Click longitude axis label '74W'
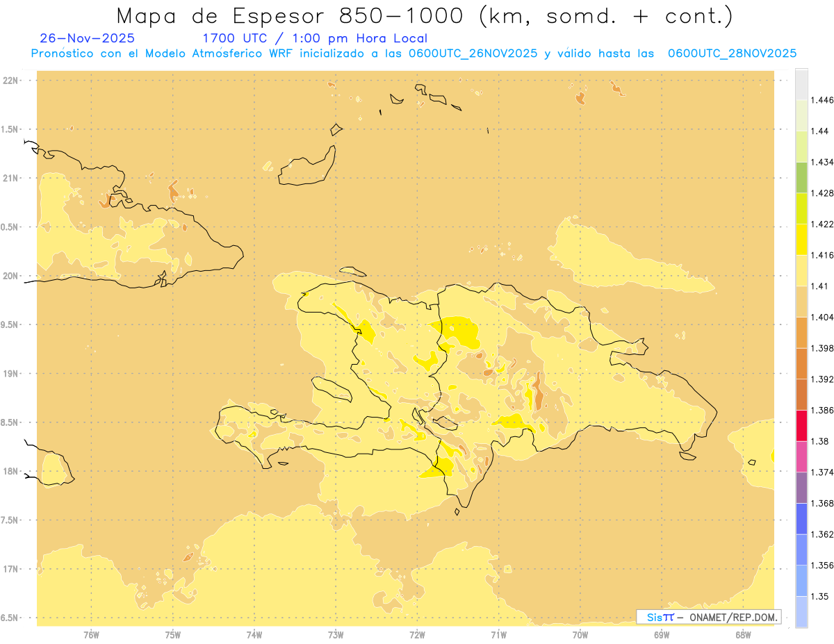834x644 pixels. pos(254,635)
